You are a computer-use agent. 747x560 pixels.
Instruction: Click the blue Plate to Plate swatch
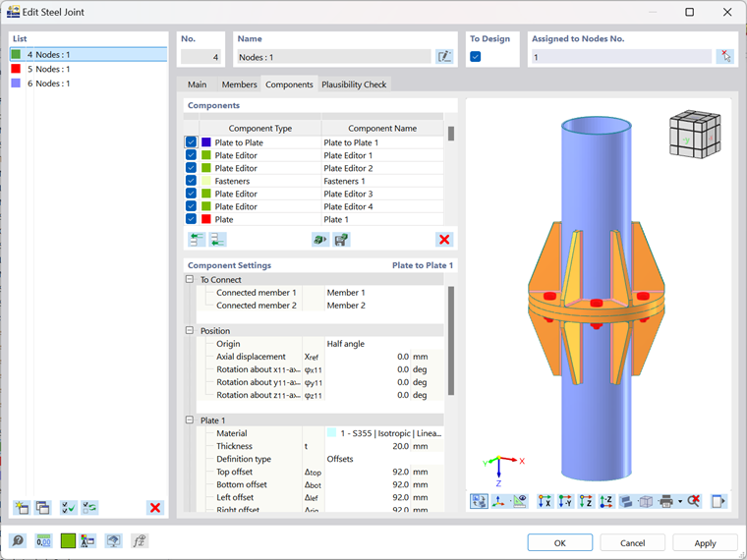coord(206,142)
